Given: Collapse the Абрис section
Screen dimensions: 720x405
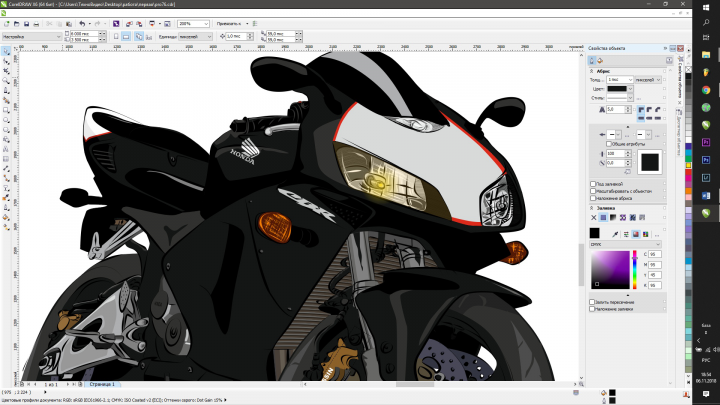Looking at the screenshot, I should (591, 71).
